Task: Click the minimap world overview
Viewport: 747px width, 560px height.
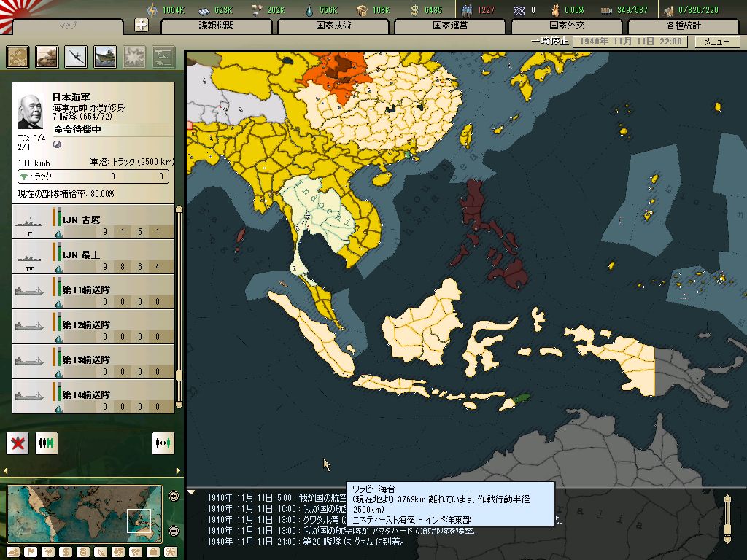Action: pyautogui.click(x=85, y=514)
